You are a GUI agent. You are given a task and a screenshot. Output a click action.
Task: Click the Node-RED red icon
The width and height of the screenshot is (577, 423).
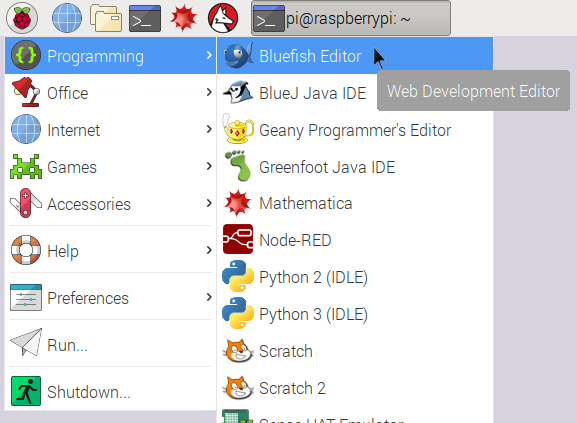(x=238, y=239)
